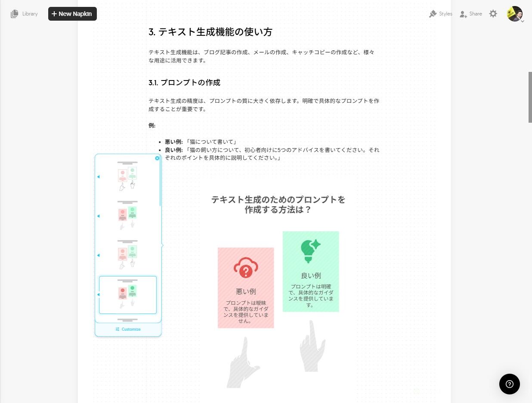Expand arrow beside first style thumbnail
Image resolution: width=532 pixels, height=403 pixels.
(98, 177)
